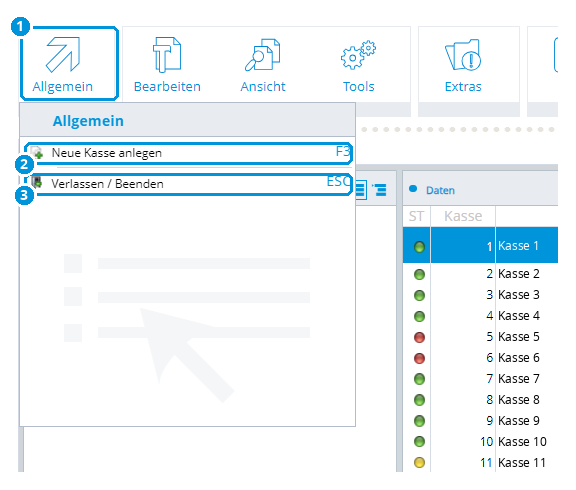The image size is (576, 490).
Task: Click the red status dot of Kasse 5
Action: (x=419, y=337)
